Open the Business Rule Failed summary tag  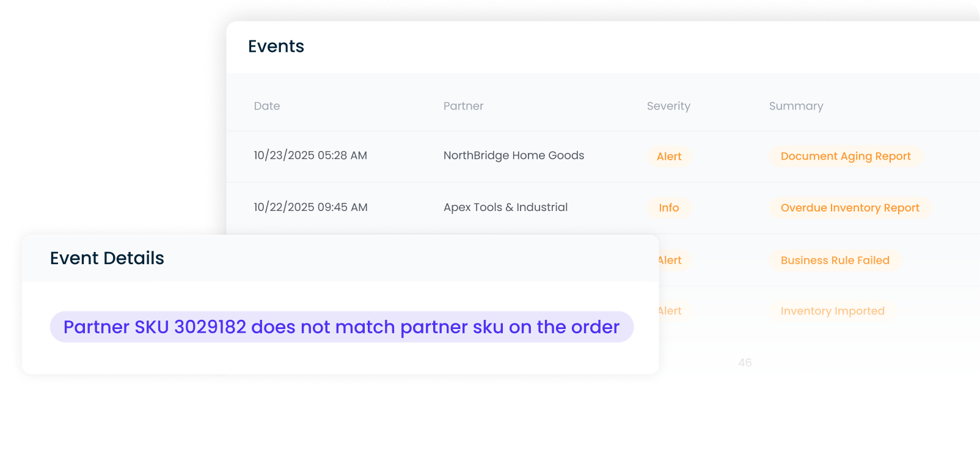[x=835, y=261]
